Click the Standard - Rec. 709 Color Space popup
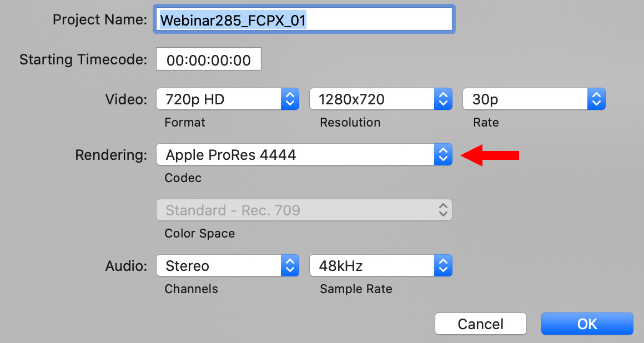644x343 pixels. coord(304,210)
